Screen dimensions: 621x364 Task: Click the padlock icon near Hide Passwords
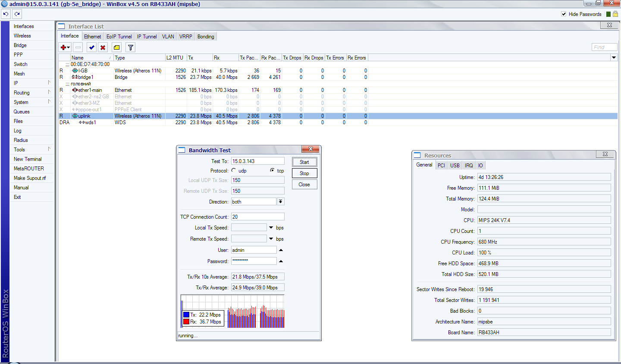point(615,14)
